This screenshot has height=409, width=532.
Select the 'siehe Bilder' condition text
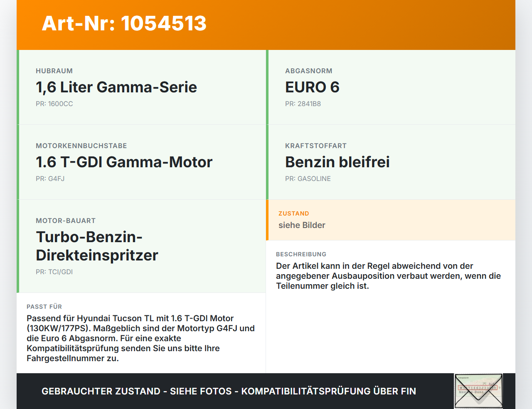tap(302, 226)
